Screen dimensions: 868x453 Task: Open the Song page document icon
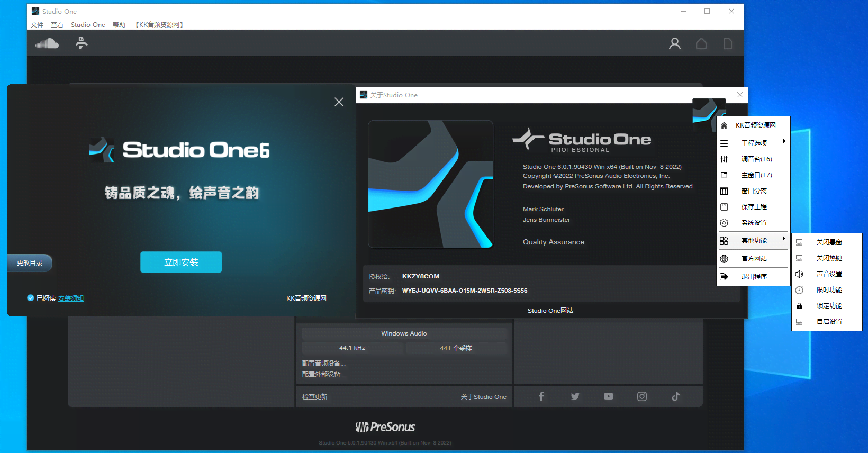(728, 43)
